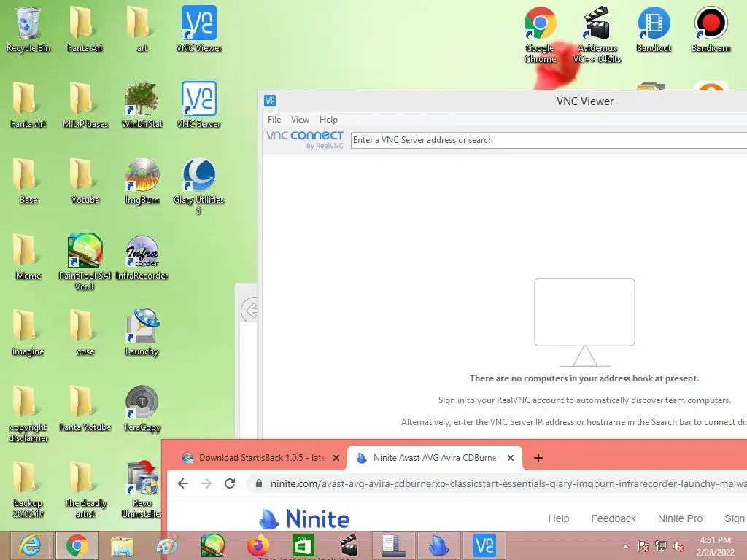
Task: Open the Fanta Art folder
Action: tap(28, 105)
